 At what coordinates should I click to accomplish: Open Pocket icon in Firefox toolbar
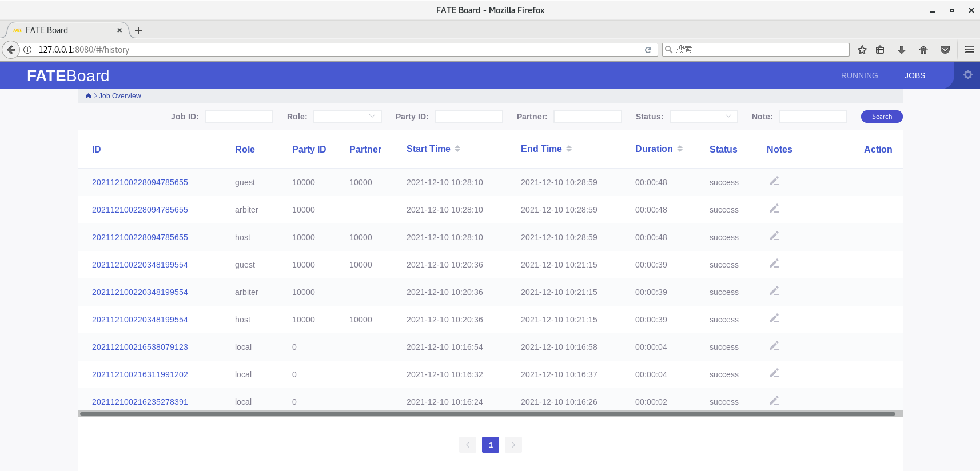945,50
